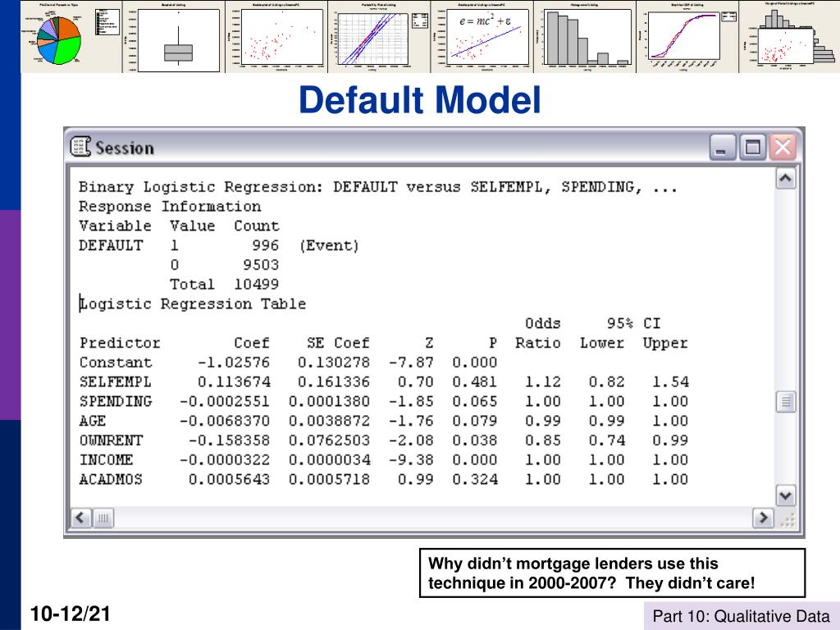Click the OWNRENT P value 0.038
The height and width of the screenshot is (630, 840).
[475, 441]
